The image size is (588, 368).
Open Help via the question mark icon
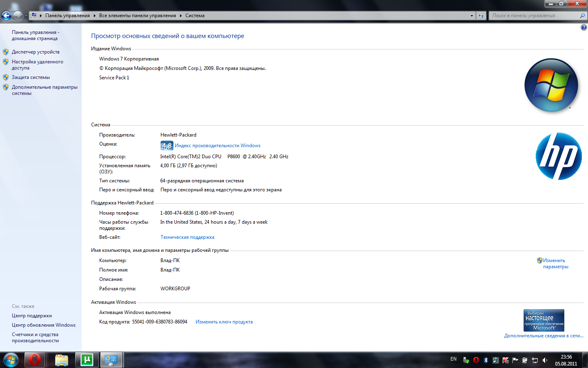click(x=584, y=27)
